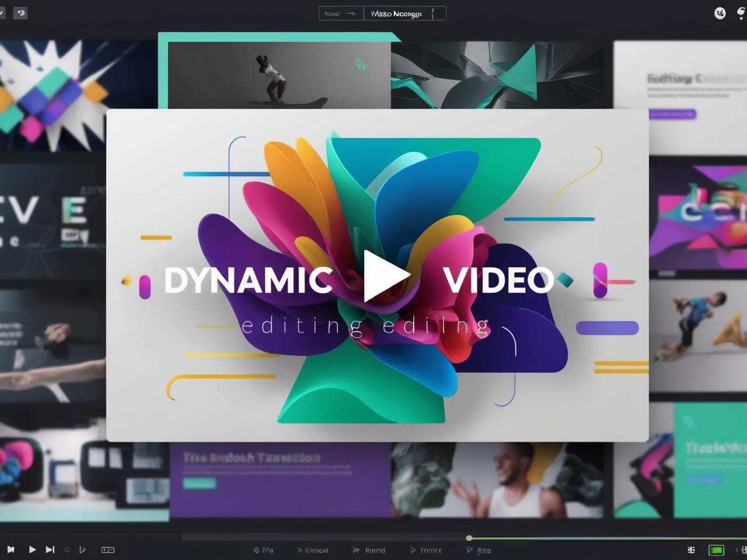Image resolution: width=747 pixels, height=560 pixels.
Task: Click the small outlined play icon in transport bar
Action: coord(82,549)
